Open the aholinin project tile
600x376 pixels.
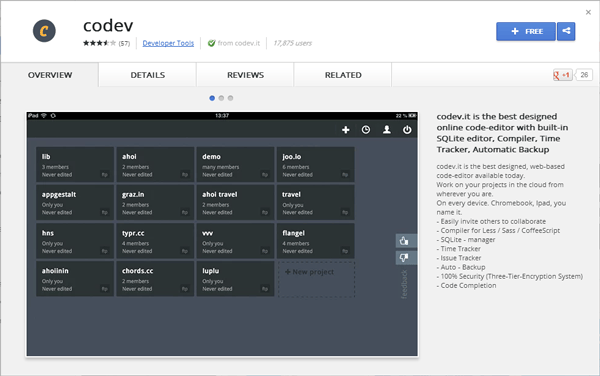[x=75, y=279]
